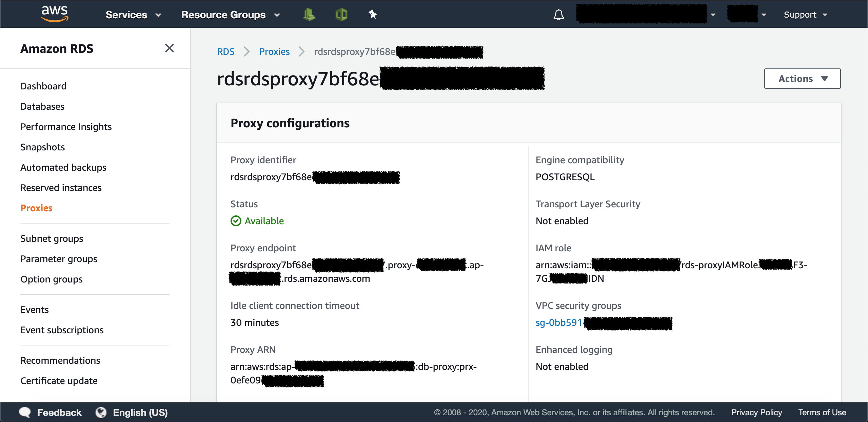Screen dimensions: 868x422
Task: Open the Actions dropdown menu
Action: (802, 78)
